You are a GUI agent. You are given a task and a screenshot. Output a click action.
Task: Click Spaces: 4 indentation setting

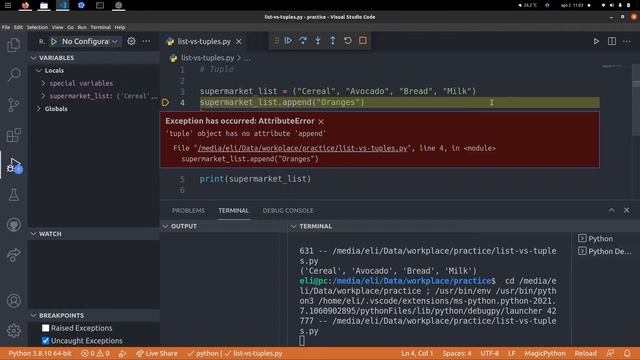457,353
